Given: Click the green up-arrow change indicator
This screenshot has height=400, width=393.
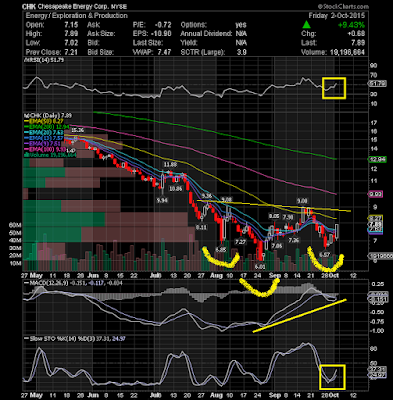Looking at the screenshot, I should pos(306,25).
